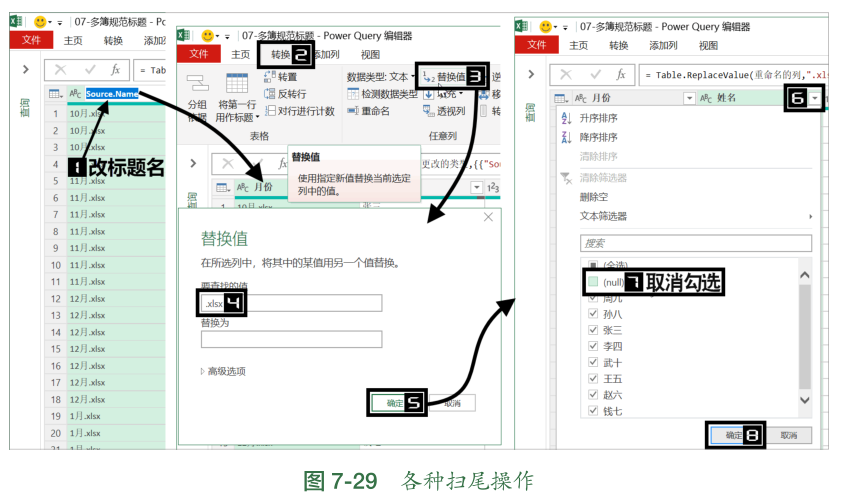
Task: Click the 替换值 (Replace Values) ribbon icon
Action: (428, 77)
